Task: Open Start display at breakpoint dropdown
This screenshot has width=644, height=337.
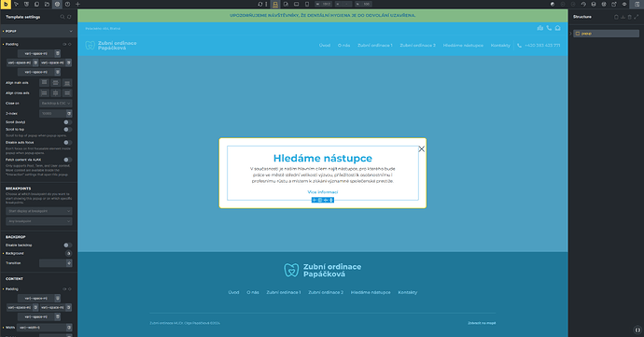Action: (x=39, y=211)
